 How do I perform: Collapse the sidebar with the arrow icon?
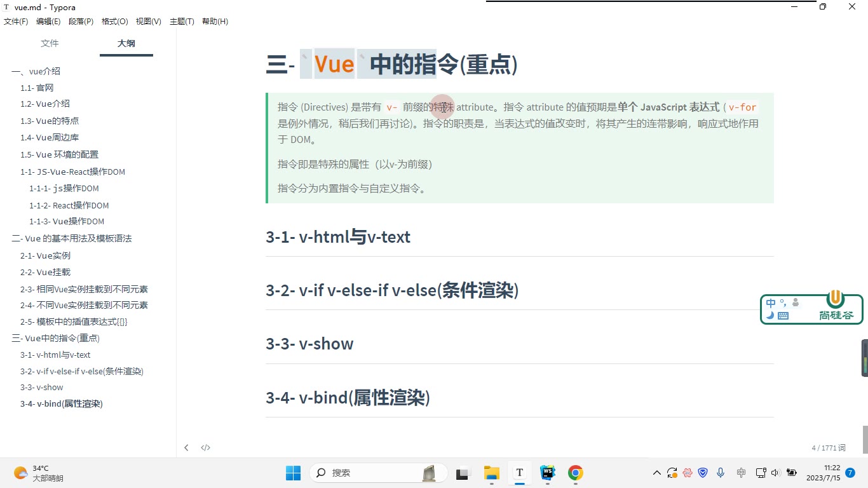pyautogui.click(x=186, y=447)
